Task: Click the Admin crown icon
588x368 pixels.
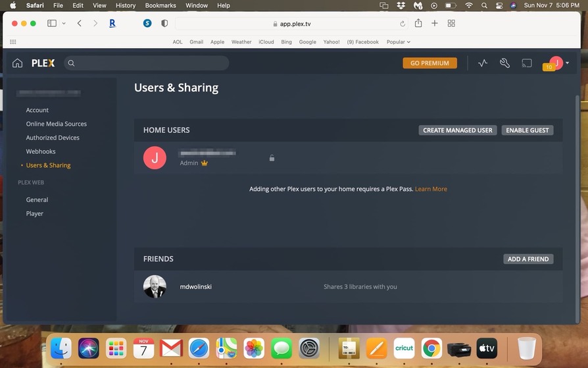Action: (x=205, y=163)
